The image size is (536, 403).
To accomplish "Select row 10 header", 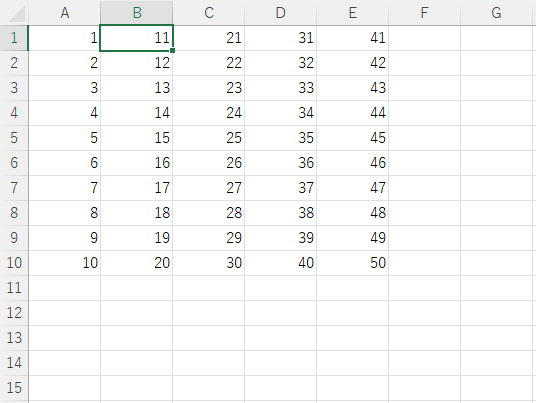I will 14,263.
